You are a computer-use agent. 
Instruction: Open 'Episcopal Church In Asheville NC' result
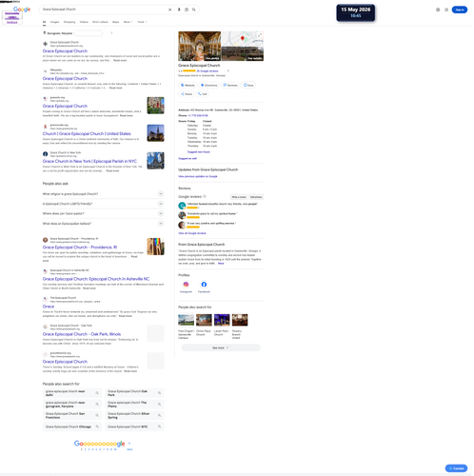[96, 279]
